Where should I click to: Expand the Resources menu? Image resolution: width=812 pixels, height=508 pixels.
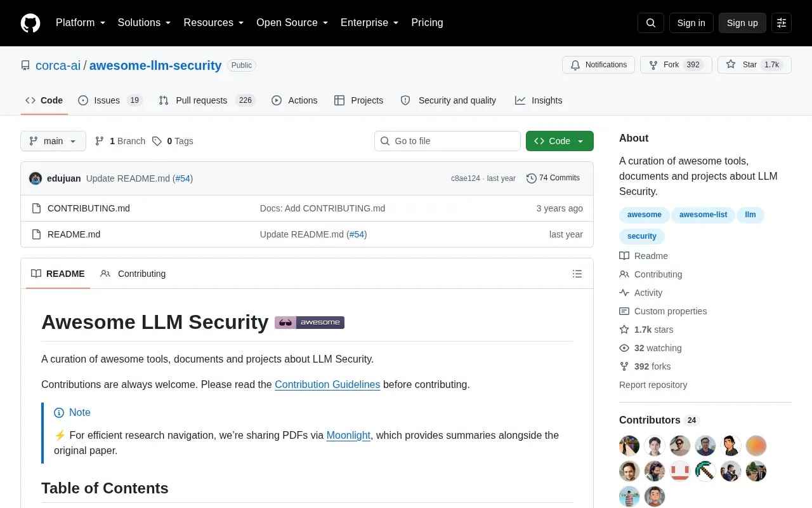tap(214, 23)
